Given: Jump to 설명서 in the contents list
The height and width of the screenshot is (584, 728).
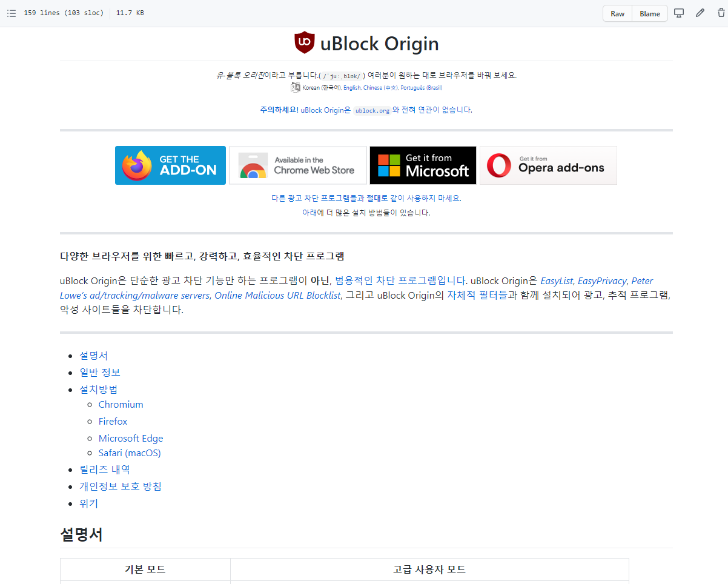Looking at the screenshot, I should tap(93, 356).
